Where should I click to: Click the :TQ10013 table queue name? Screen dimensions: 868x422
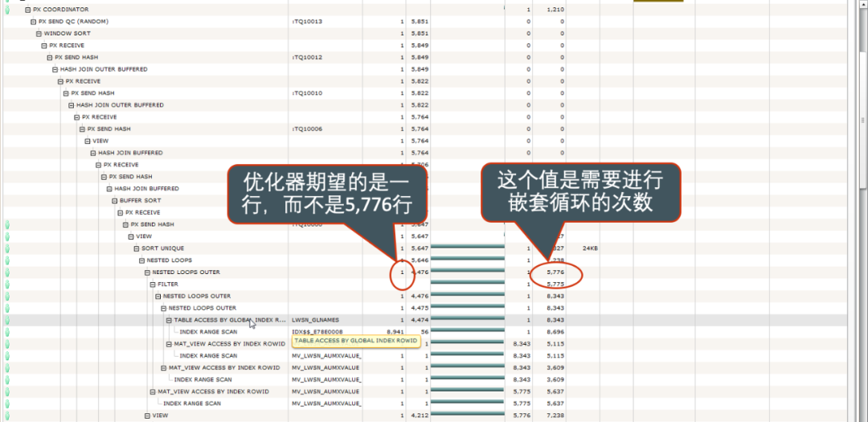(306, 22)
